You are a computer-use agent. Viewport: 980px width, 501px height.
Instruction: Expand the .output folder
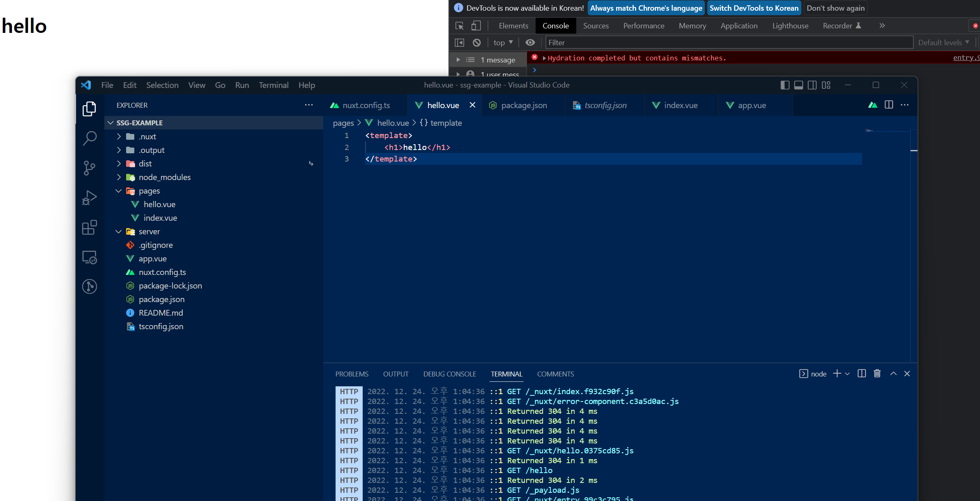pyautogui.click(x=119, y=150)
